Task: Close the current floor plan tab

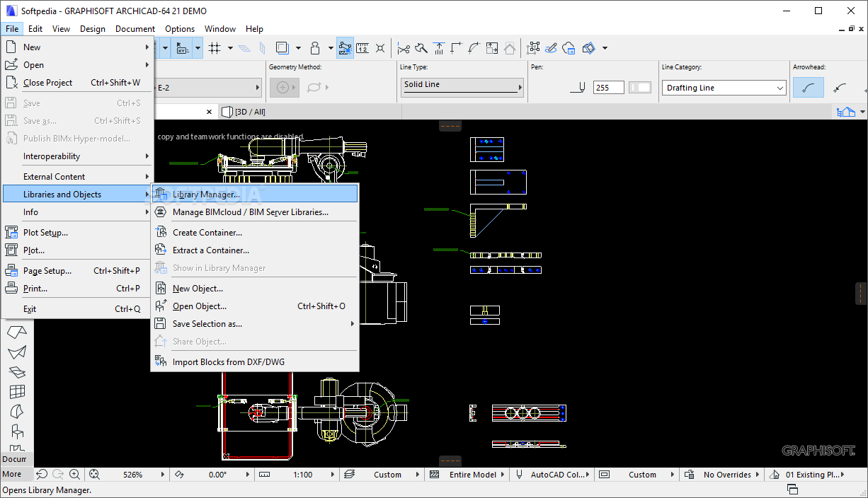Action: [x=209, y=112]
